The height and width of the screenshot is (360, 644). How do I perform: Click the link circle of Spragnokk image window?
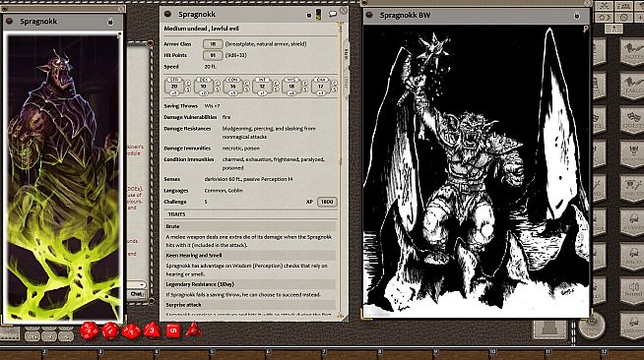[x=10, y=21]
